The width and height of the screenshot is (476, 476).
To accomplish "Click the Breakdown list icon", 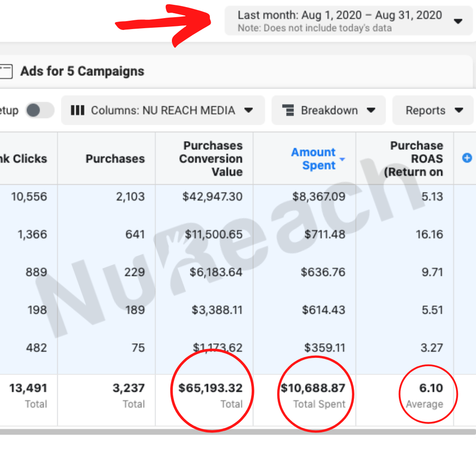I will tap(288, 110).
